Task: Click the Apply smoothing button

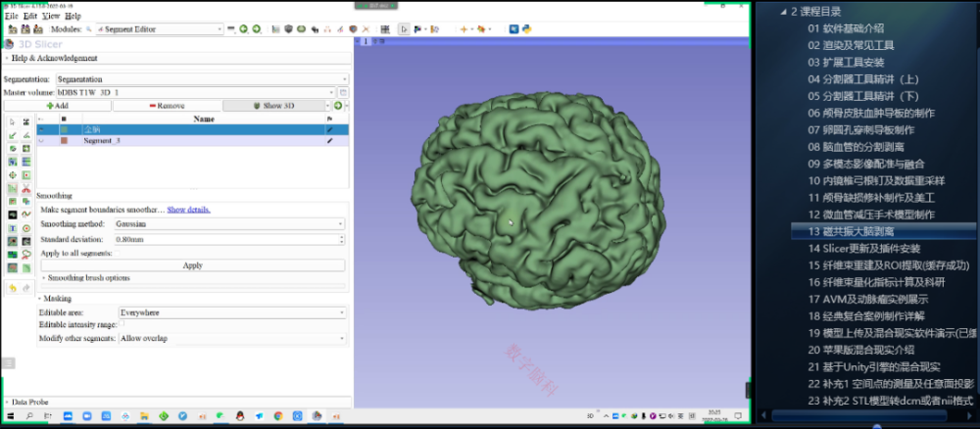Action: (192, 265)
